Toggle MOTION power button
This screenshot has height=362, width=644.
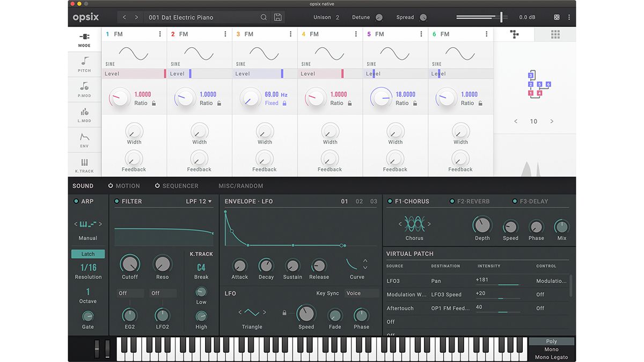111,186
